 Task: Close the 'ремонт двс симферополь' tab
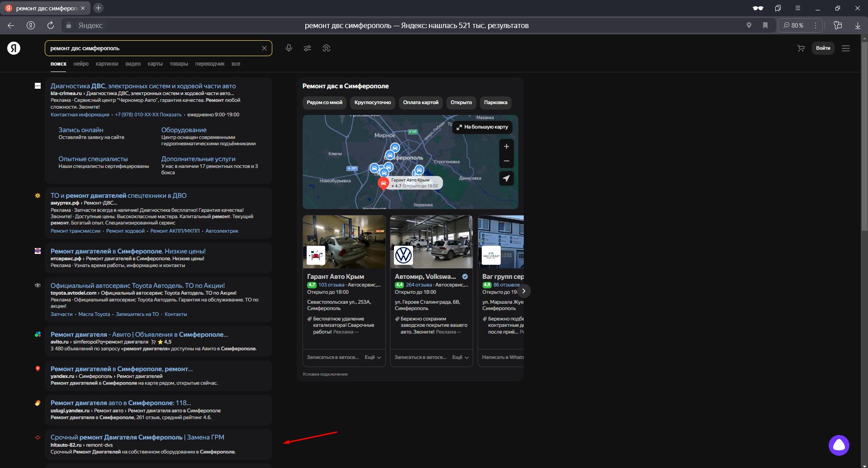pos(83,8)
